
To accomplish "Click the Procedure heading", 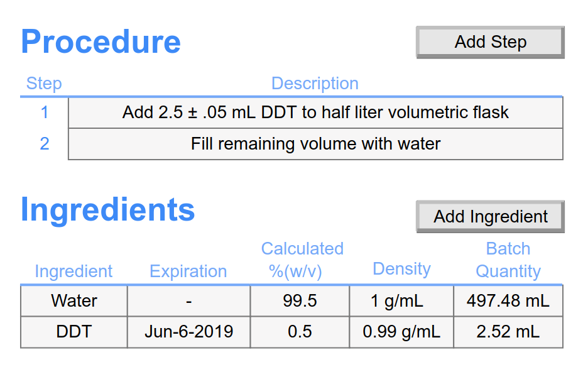I will (101, 42).
